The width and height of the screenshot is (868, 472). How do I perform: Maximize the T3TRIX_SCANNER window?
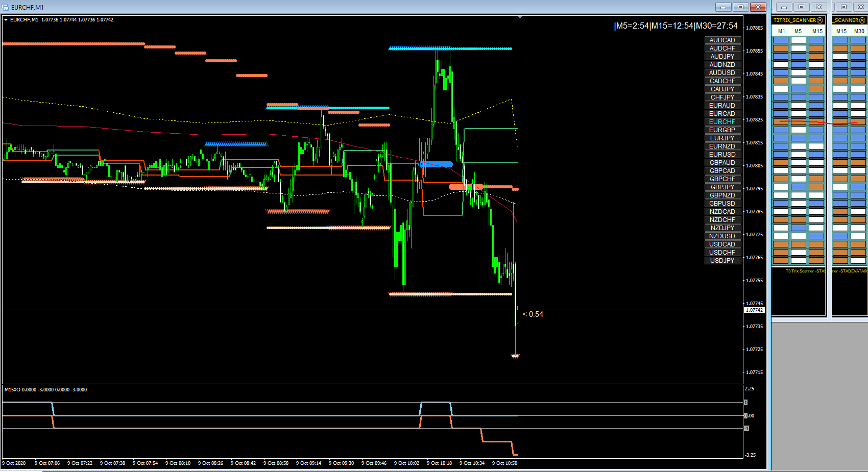point(801,7)
